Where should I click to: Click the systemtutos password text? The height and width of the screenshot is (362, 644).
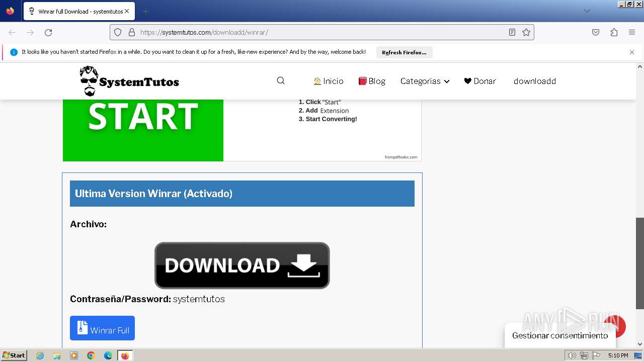pyautogui.click(x=199, y=299)
